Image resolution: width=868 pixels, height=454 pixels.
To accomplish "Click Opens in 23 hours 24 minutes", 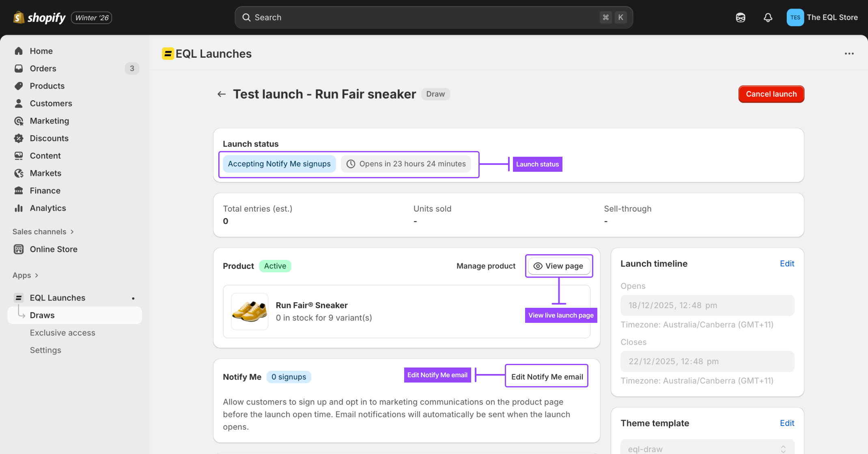I will 406,164.
